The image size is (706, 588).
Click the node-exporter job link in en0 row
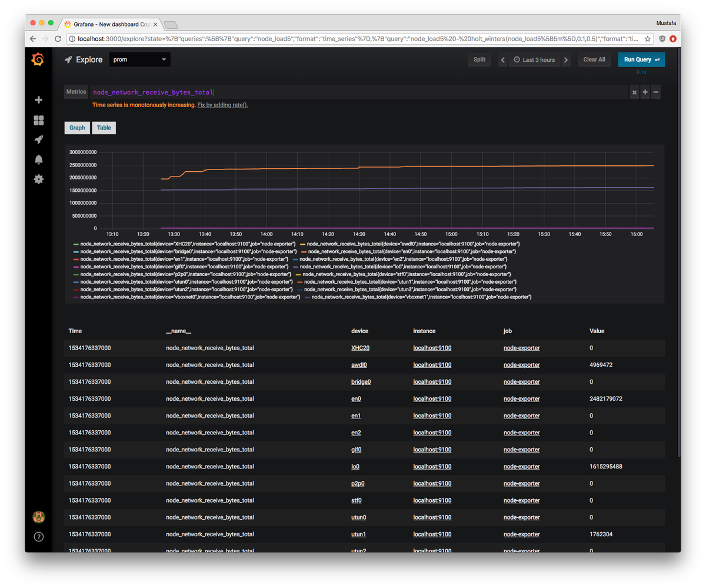521,398
